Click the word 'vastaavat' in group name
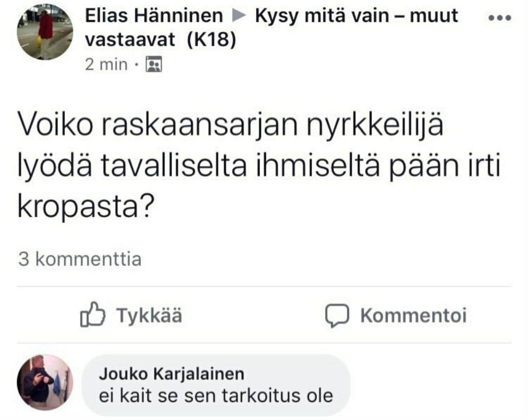 click(x=130, y=40)
